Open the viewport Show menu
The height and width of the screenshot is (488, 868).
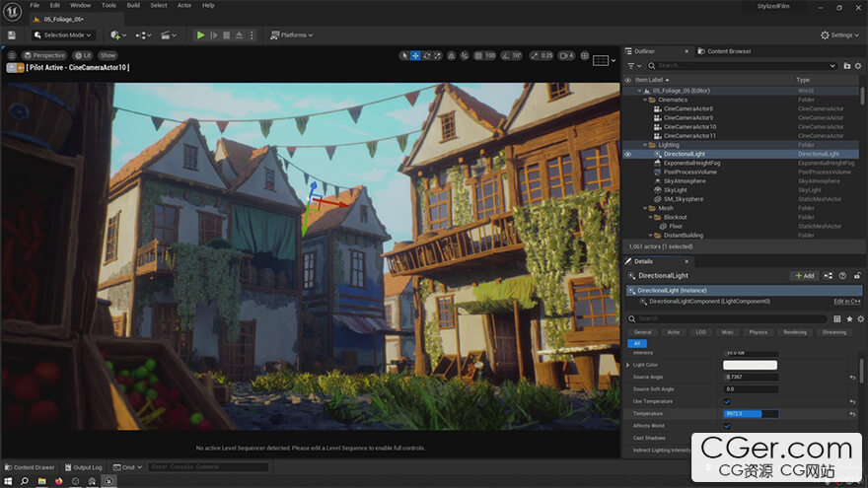click(x=108, y=55)
